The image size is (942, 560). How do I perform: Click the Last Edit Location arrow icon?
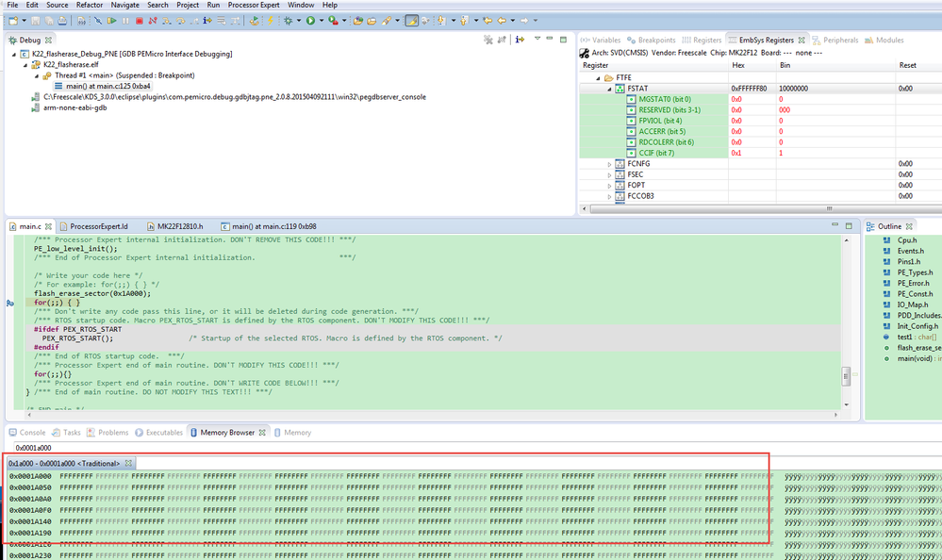[x=488, y=21]
